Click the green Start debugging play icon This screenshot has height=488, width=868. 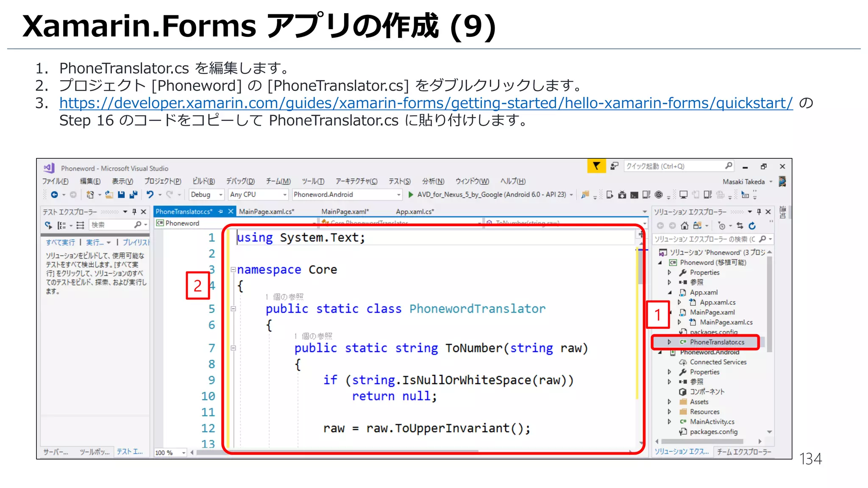pyautogui.click(x=410, y=194)
